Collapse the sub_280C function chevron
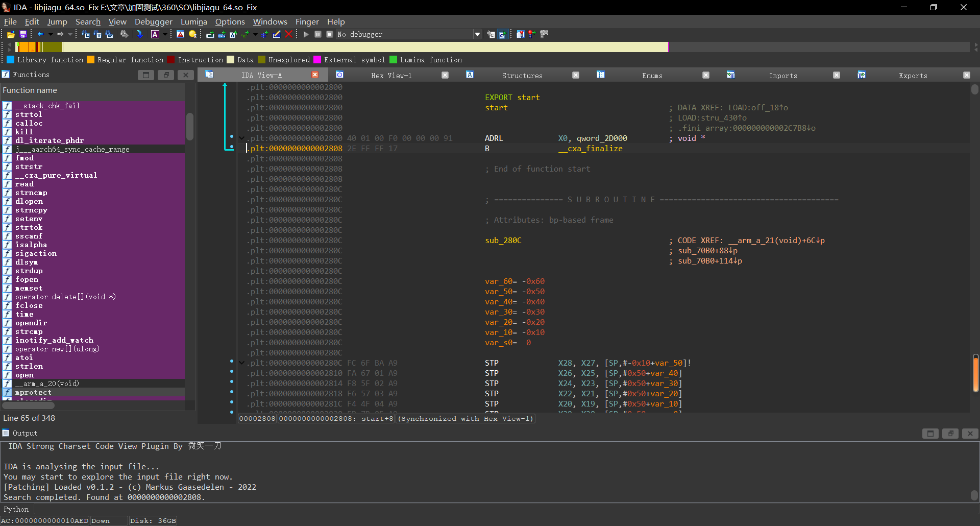This screenshot has height=526, width=980. 241,363
